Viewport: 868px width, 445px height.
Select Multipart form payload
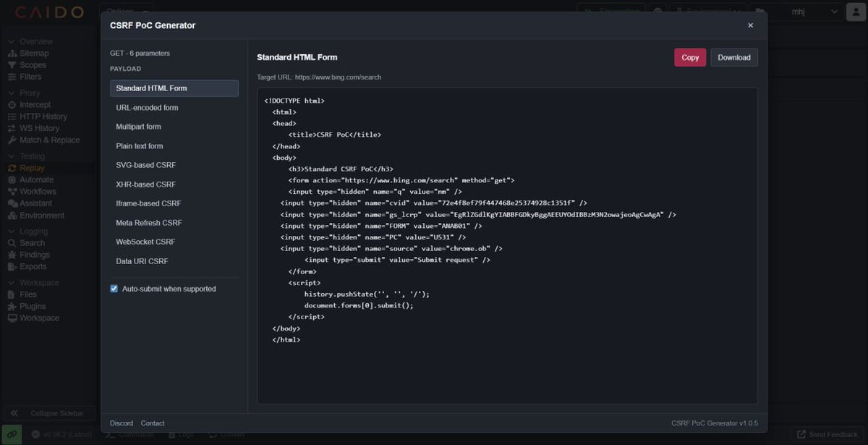[x=174, y=127]
